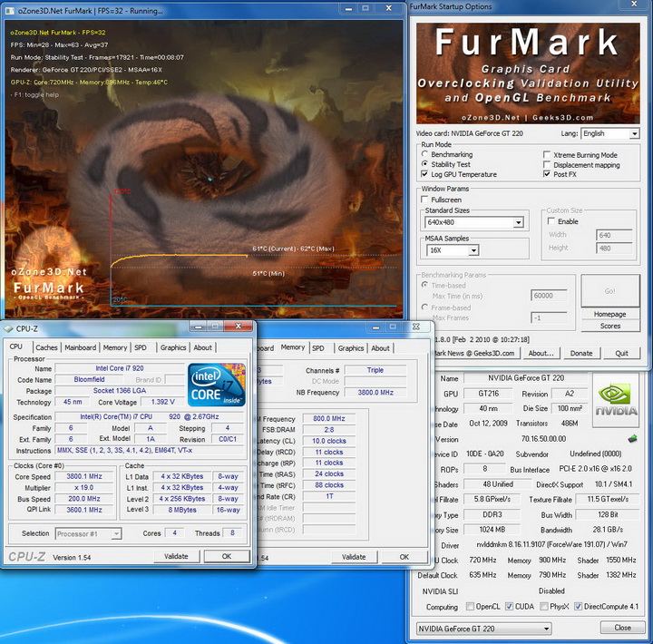Screen dimensions: 653x644
Task: Open SPD tab in second CPU-Z window
Action: coord(318,348)
